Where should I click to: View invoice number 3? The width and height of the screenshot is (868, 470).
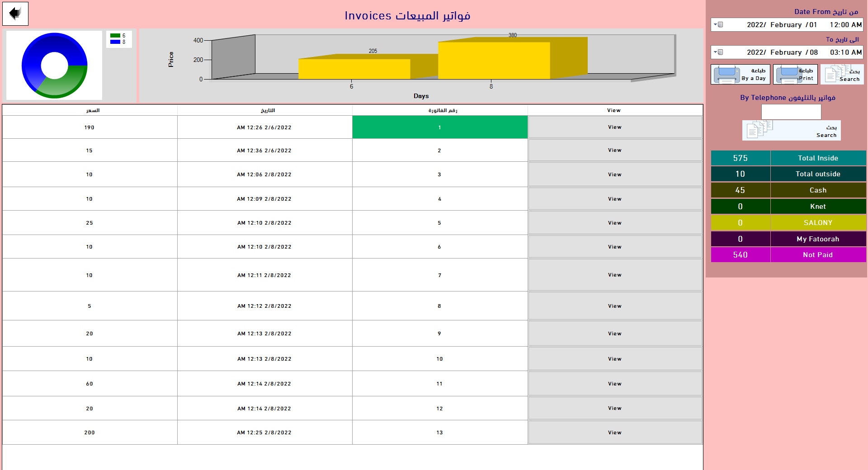click(615, 174)
